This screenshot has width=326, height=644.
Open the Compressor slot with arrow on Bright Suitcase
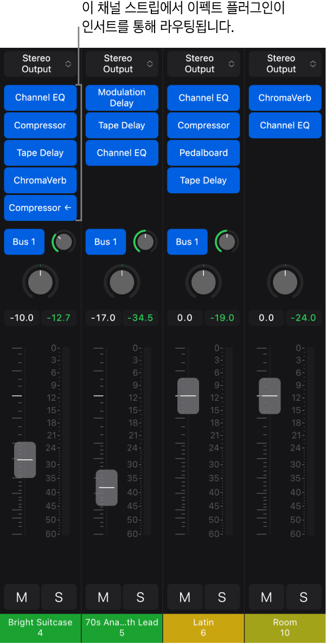pyautogui.click(x=40, y=208)
